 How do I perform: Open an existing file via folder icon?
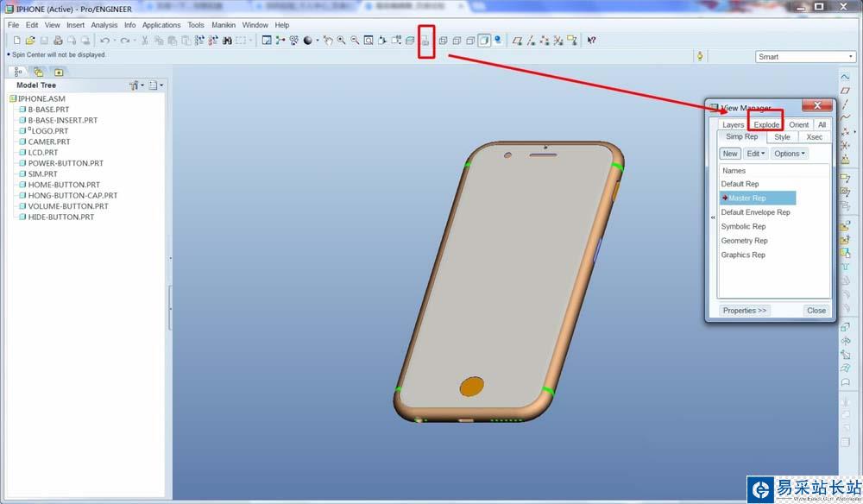[30, 41]
